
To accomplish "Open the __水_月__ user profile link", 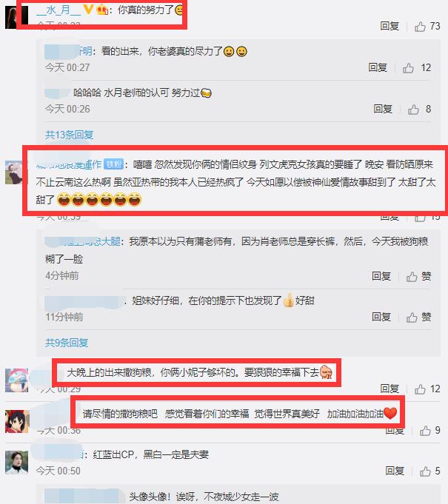I will pyautogui.click(x=58, y=10).
